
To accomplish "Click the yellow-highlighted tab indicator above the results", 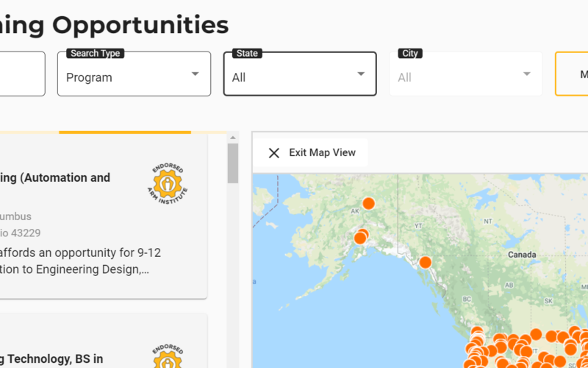I will point(125,132).
